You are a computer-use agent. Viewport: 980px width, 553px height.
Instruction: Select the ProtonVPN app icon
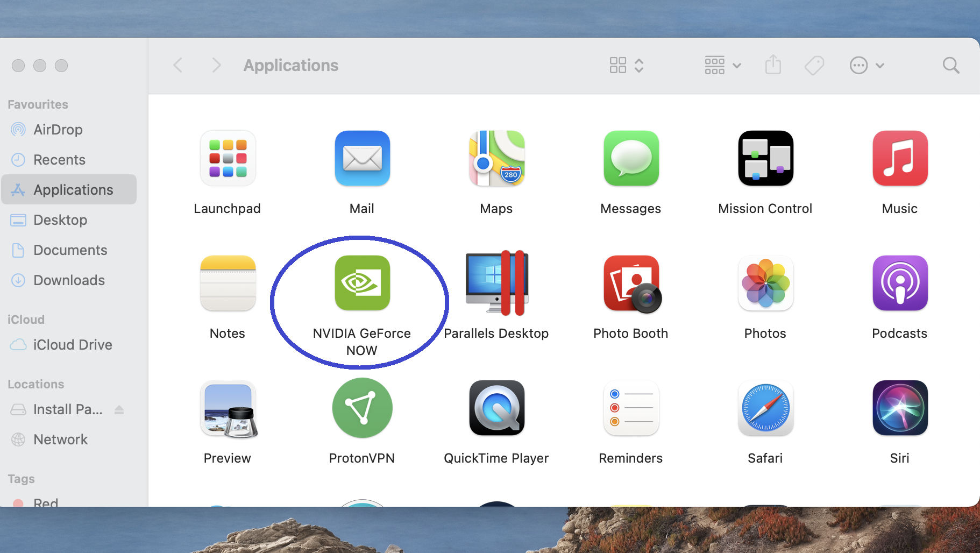[362, 408]
